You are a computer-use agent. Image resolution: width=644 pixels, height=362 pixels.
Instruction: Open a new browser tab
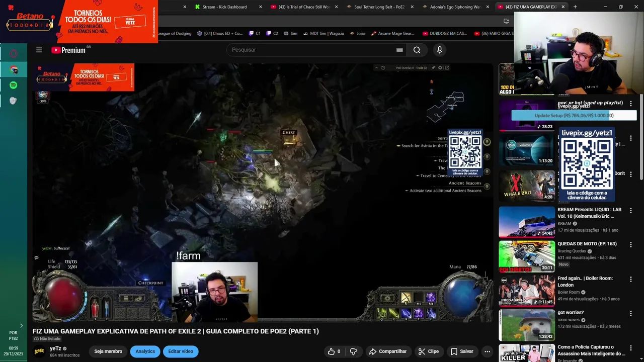pos(575,7)
